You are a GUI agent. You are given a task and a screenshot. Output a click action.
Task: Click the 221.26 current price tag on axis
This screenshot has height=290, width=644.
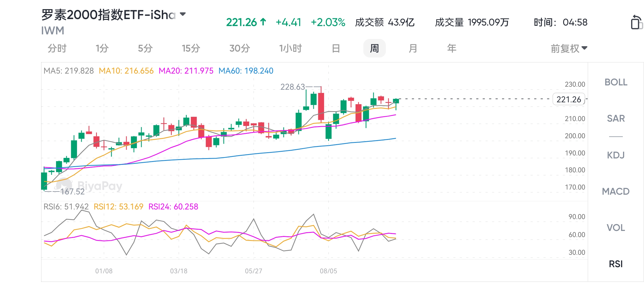[x=569, y=99]
